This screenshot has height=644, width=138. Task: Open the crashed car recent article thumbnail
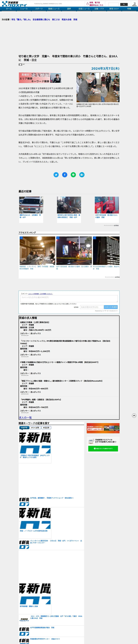coord(69,205)
